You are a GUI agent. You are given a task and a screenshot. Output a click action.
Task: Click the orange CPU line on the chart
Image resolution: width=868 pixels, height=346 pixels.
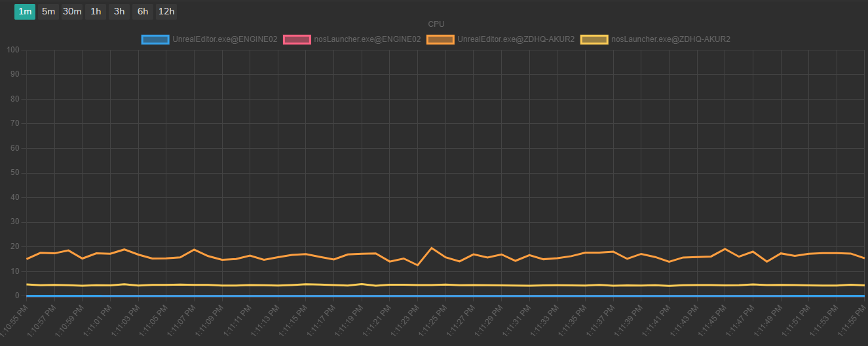click(195, 250)
